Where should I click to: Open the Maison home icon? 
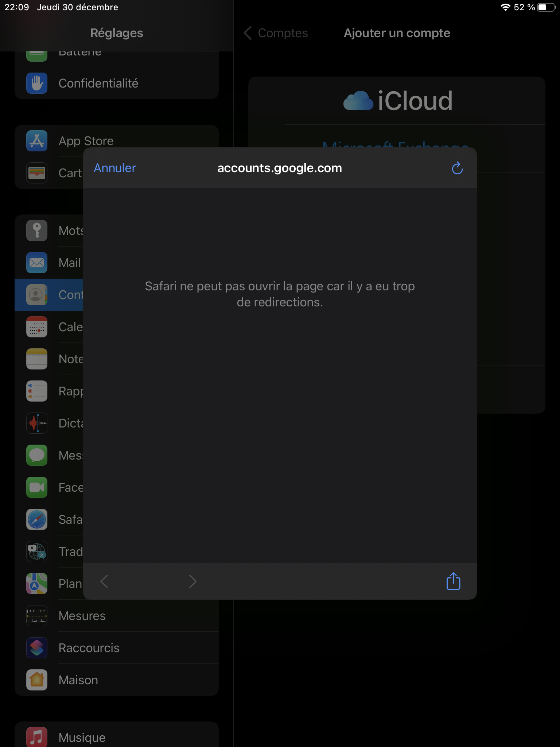click(x=37, y=680)
